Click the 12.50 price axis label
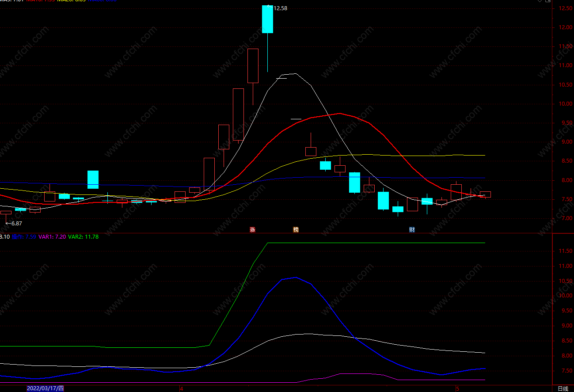Image resolution: width=574 pixels, height=392 pixels. [x=565, y=8]
